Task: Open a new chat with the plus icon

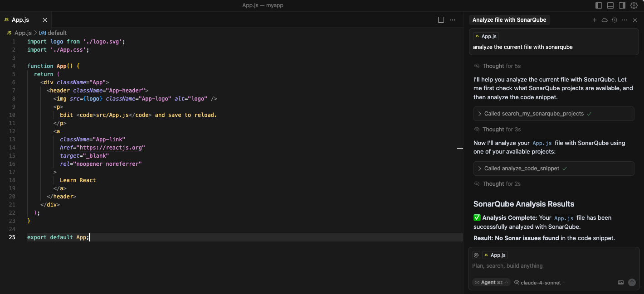Action: point(595,20)
